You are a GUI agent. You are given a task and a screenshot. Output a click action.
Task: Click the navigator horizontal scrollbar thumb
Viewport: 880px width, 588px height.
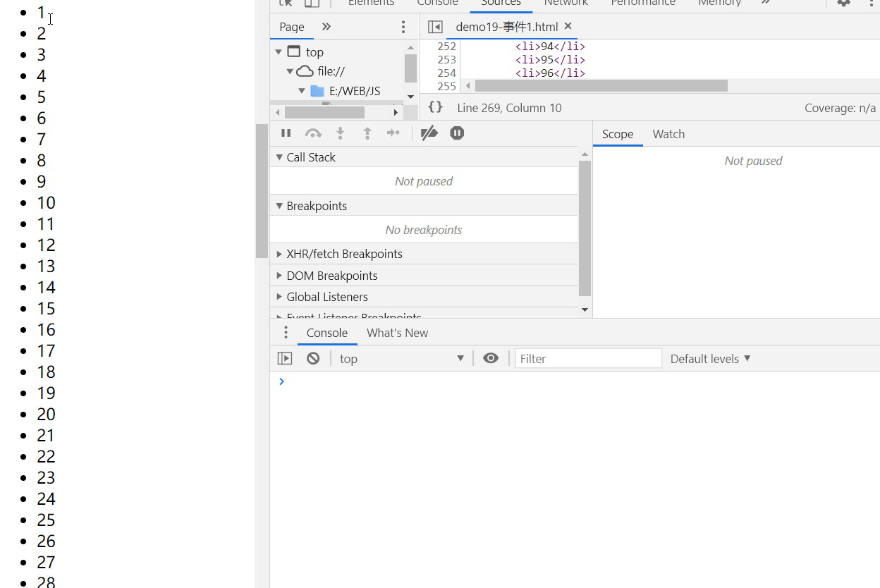point(324,112)
